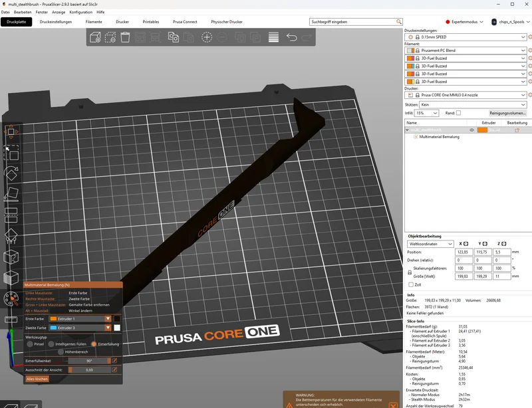Click the Add object cube icon

pyautogui.click(x=95, y=37)
